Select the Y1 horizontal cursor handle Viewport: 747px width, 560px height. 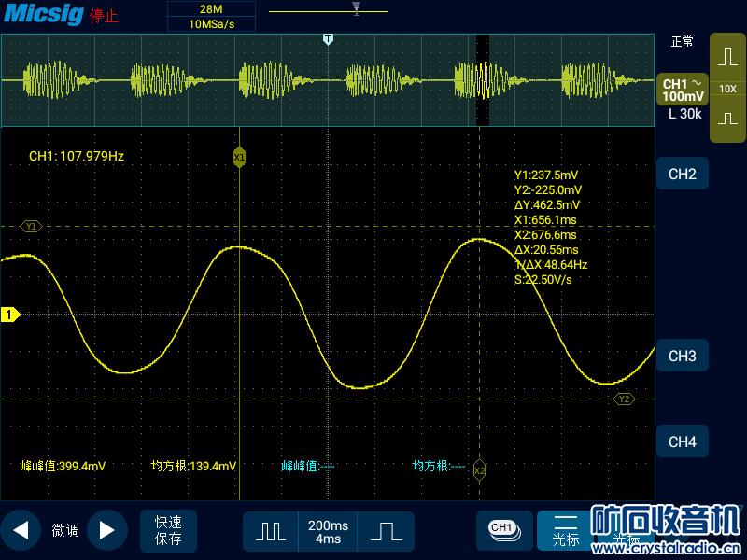point(31,226)
